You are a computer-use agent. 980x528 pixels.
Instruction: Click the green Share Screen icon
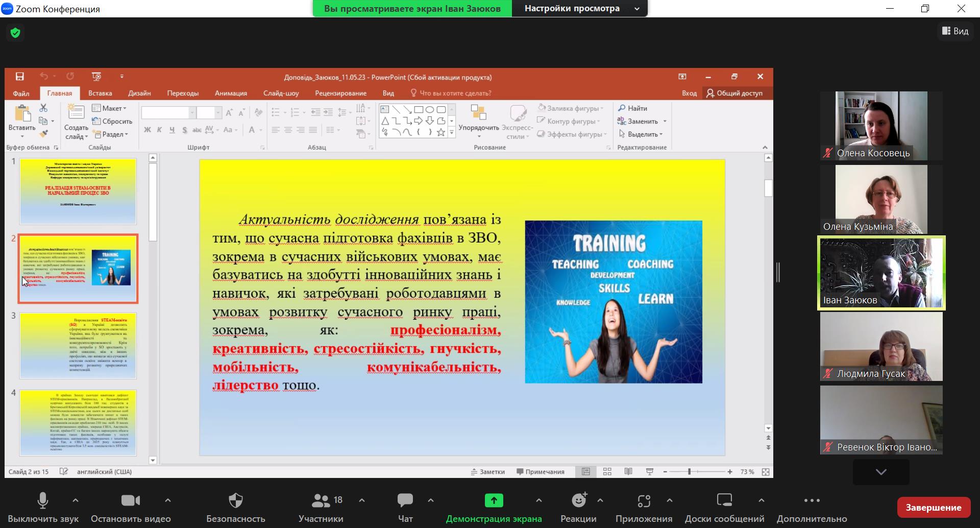tap(494, 501)
